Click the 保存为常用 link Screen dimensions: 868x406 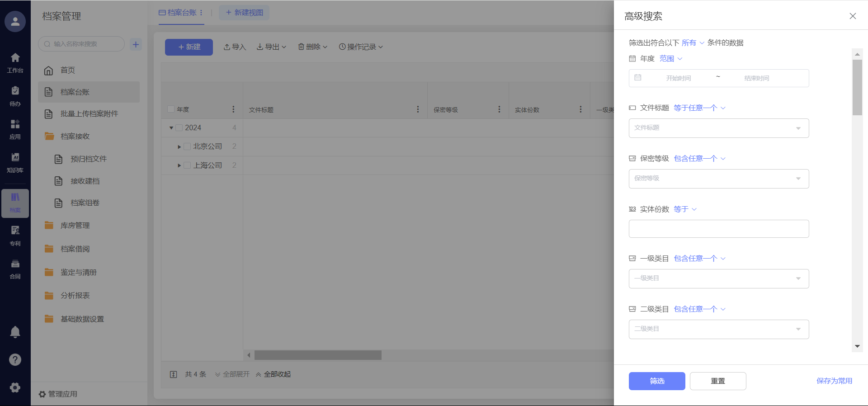(x=834, y=381)
